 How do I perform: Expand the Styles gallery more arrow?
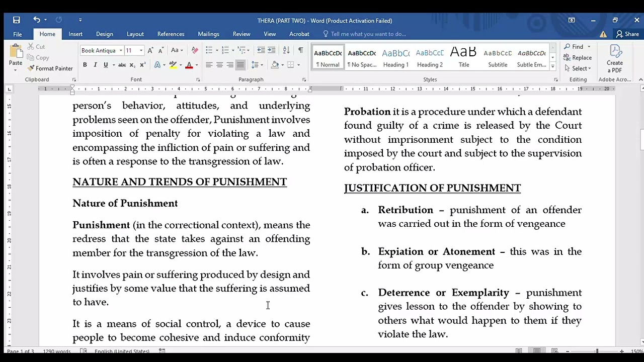(552, 66)
